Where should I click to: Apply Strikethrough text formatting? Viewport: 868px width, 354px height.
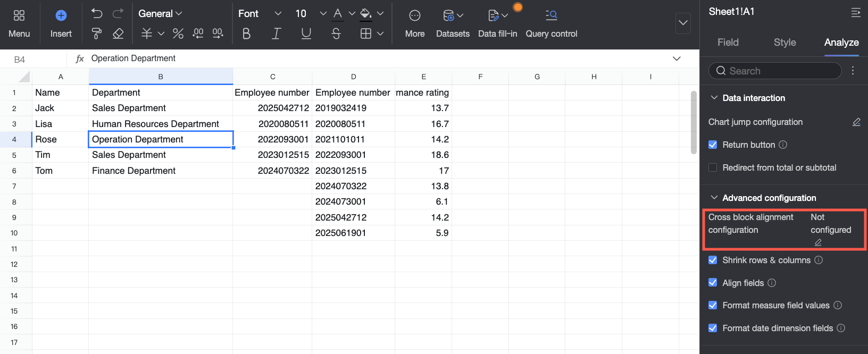336,33
